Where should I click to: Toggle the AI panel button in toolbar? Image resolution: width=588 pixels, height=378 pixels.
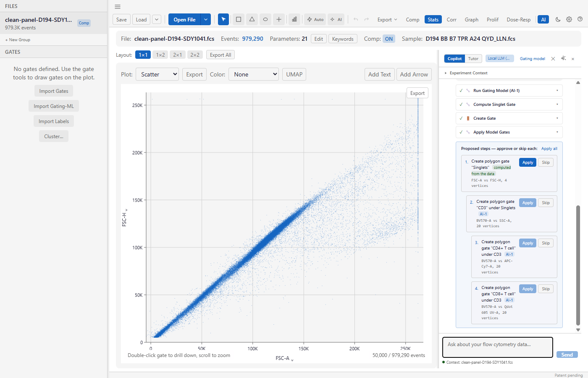point(543,19)
